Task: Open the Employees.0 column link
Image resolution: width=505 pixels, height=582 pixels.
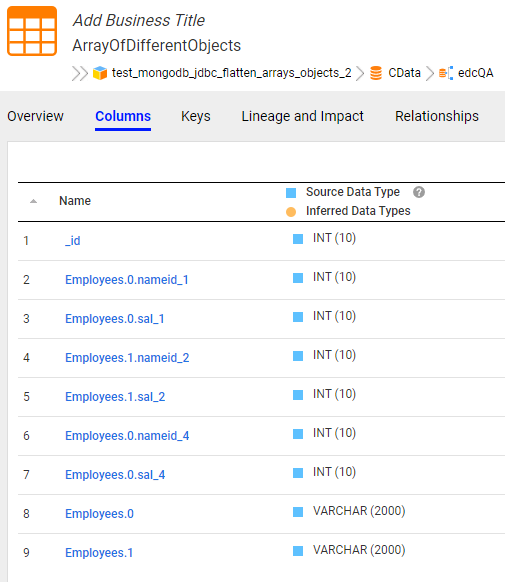Action: coord(99,513)
